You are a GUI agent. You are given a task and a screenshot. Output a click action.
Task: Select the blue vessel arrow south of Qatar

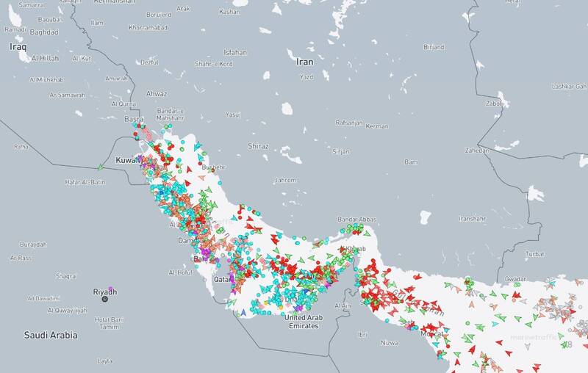coord(243,311)
